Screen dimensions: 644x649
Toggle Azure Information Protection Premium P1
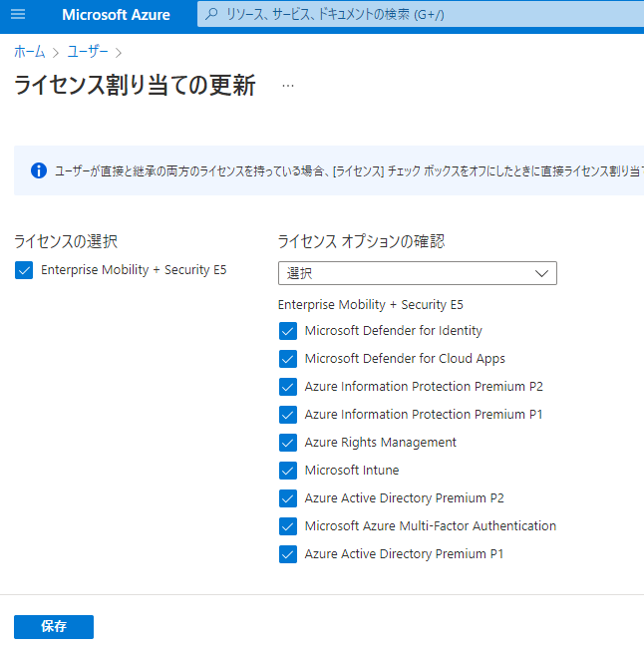pyautogui.click(x=288, y=415)
